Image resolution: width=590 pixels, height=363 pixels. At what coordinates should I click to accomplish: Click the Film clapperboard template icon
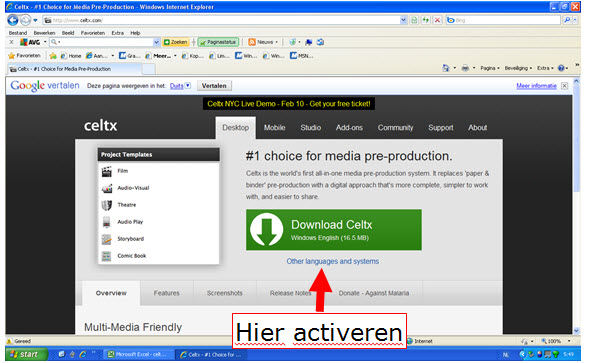pyautogui.click(x=107, y=172)
